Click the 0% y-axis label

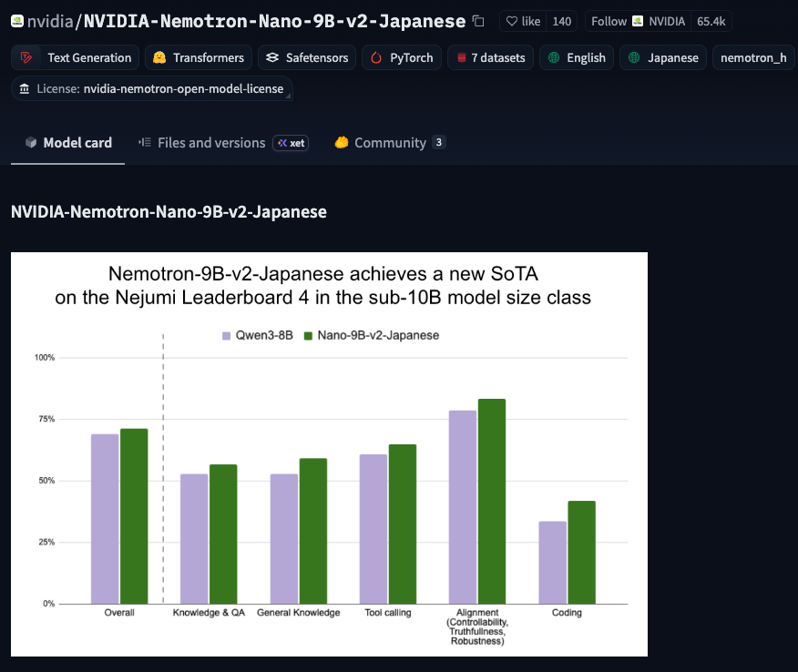tap(48, 604)
